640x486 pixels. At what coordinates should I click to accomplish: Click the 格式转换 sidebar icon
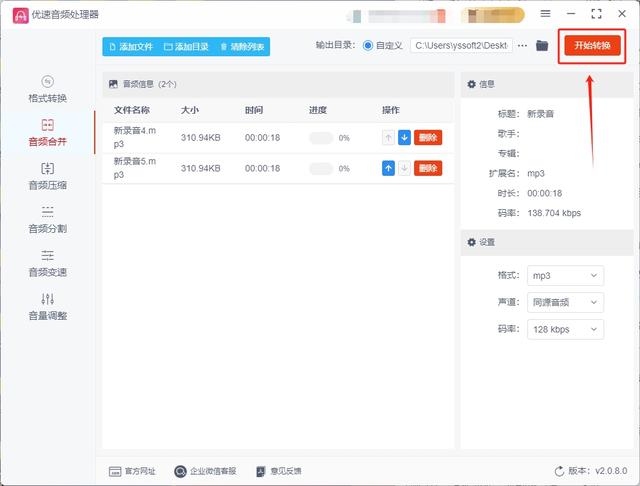[x=47, y=82]
